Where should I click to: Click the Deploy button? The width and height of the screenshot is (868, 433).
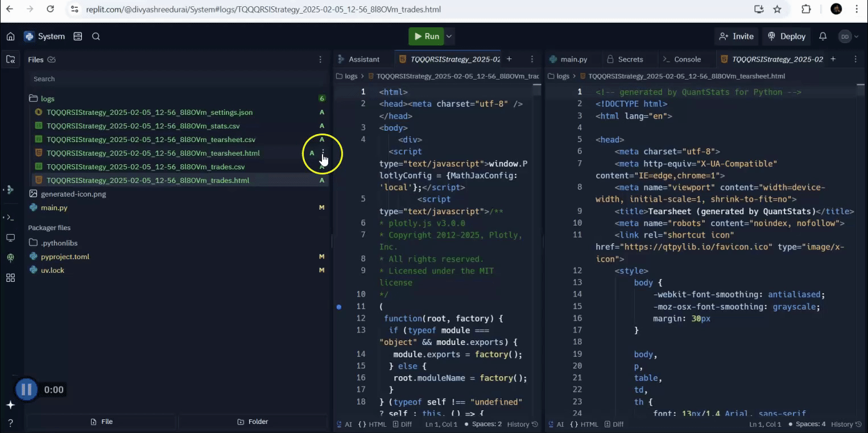tap(787, 36)
